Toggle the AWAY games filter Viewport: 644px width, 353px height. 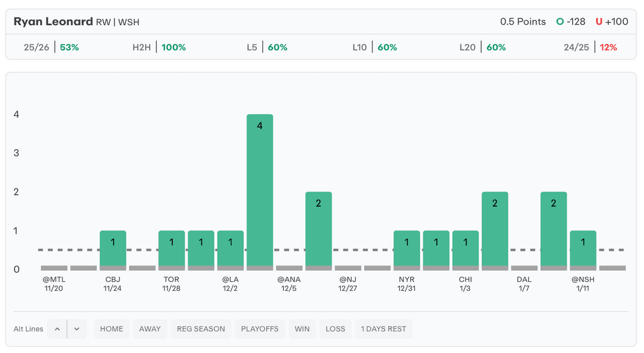tap(150, 329)
